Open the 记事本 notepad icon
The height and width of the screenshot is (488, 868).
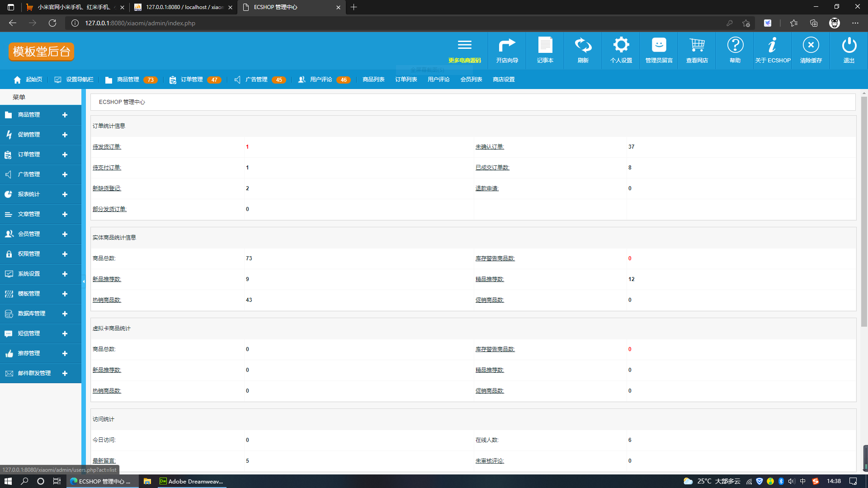pos(545,45)
